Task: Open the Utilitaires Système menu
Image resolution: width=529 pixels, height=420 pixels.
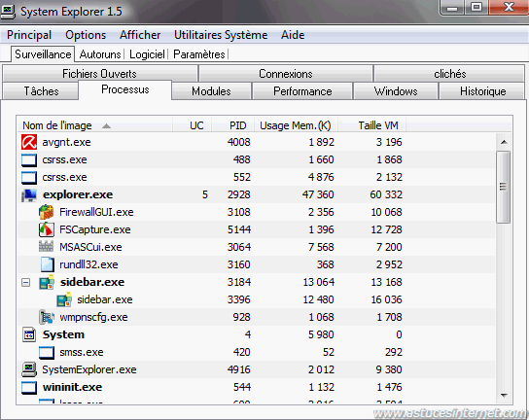Action: click(221, 35)
